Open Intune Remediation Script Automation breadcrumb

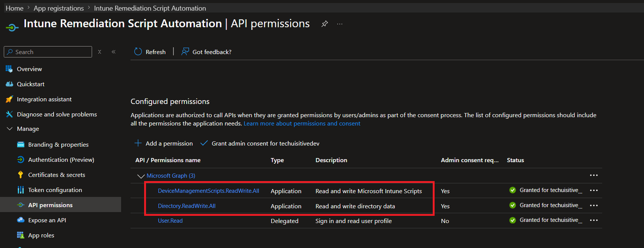click(150, 8)
